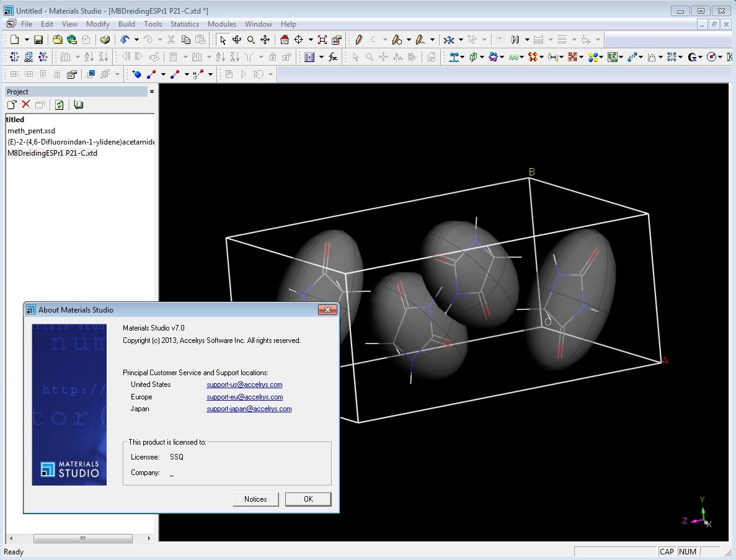
Task: Open the purple molecule cluster module icon
Action: tap(493, 57)
